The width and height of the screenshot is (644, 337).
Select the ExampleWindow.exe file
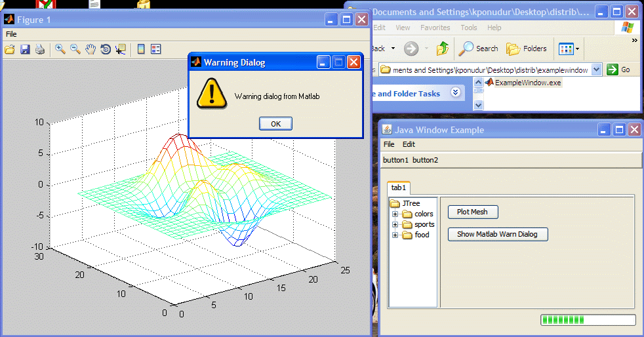pyautogui.click(x=523, y=83)
